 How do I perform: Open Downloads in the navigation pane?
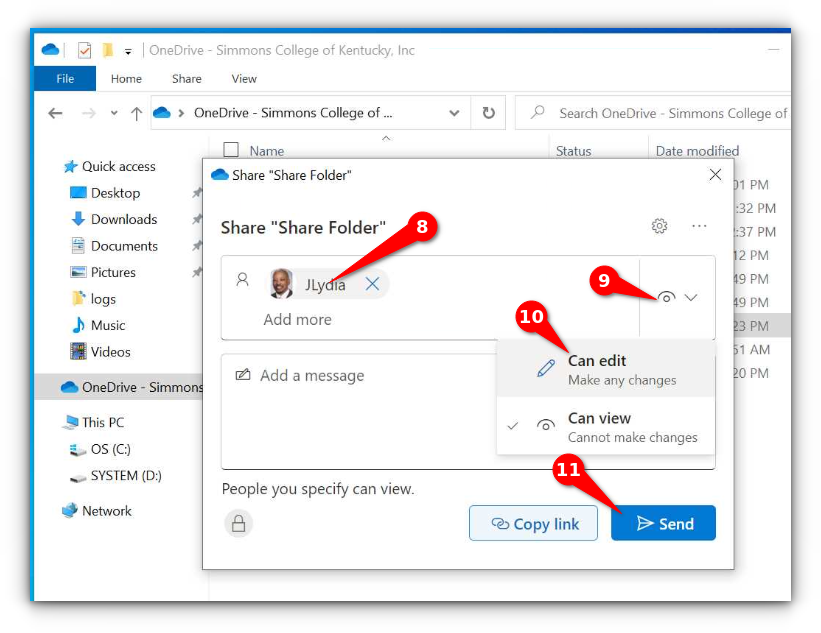tap(114, 219)
